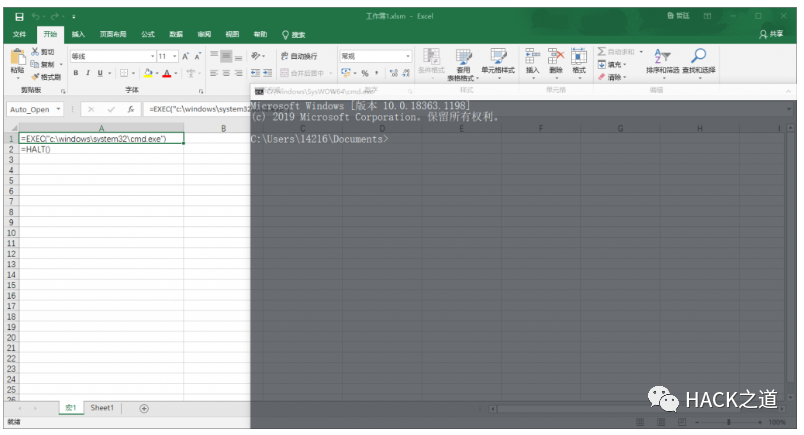
Task: Add a new sheet with plus button
Action: [144, 408]
